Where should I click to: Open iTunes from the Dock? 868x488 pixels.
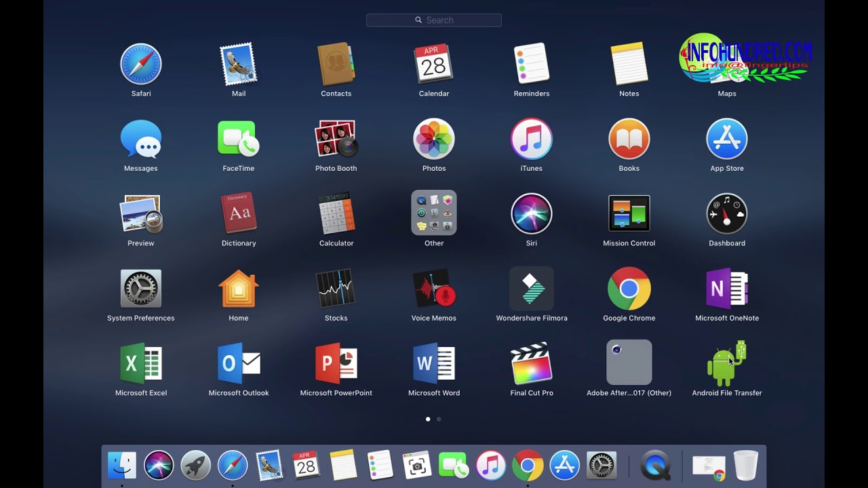[490, 466]
